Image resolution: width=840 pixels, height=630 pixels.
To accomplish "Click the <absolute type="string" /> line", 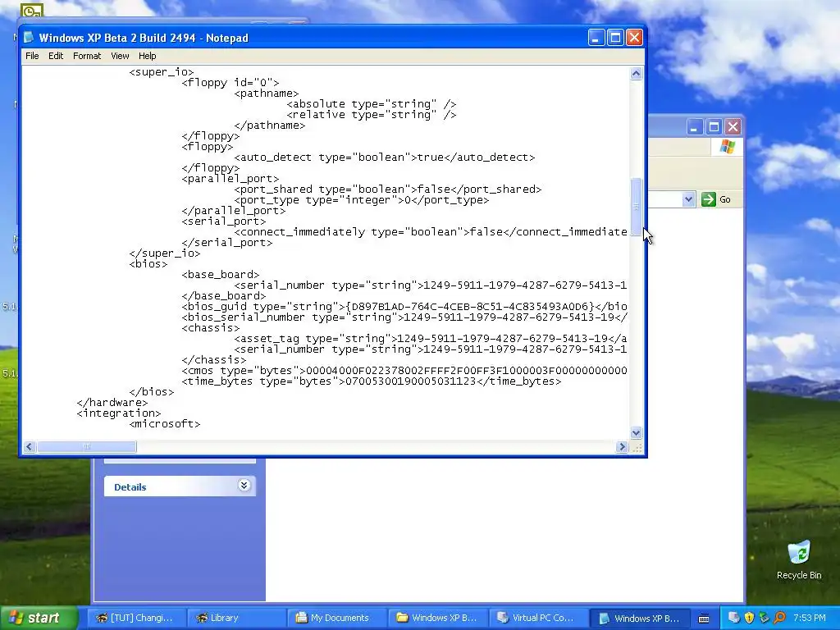I will (x=372, y=104).
